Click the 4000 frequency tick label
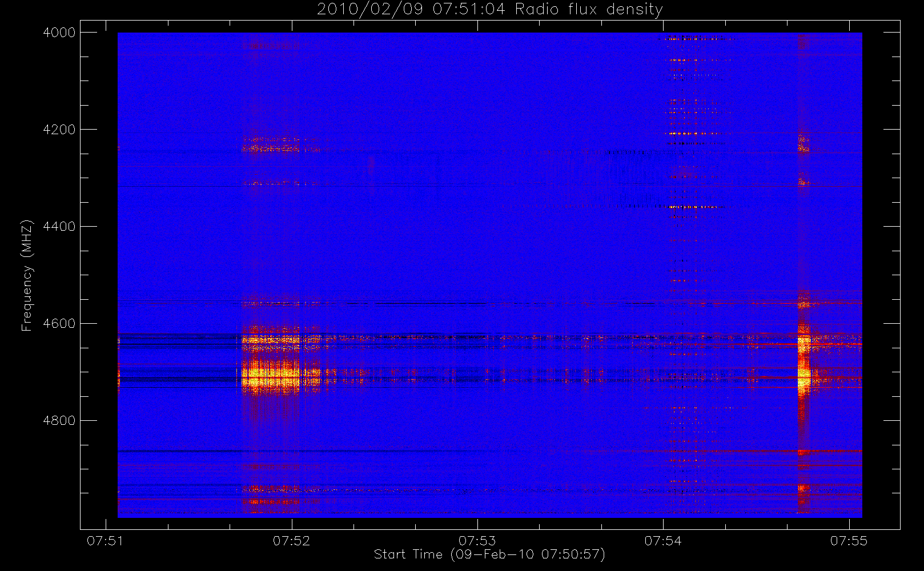This screenshot has width=924, height=571. 59,33
